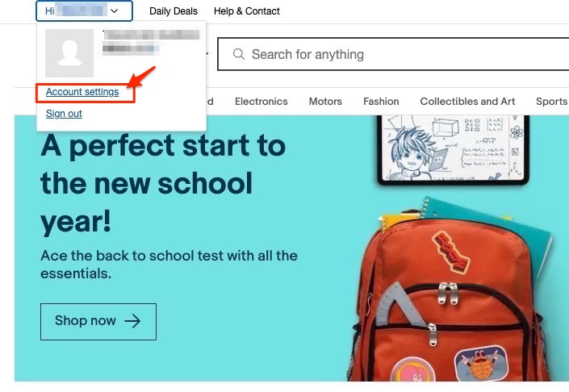Click the Shop now button

tap(98, 322)
